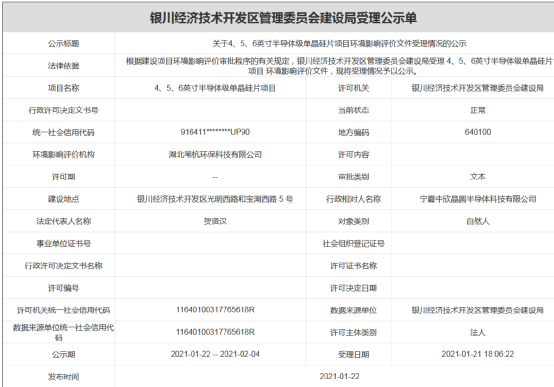554x387 pixels.
Task: Click the 公示标题 value starting '关于4、5、6英寸'
Action: (339, 44)
